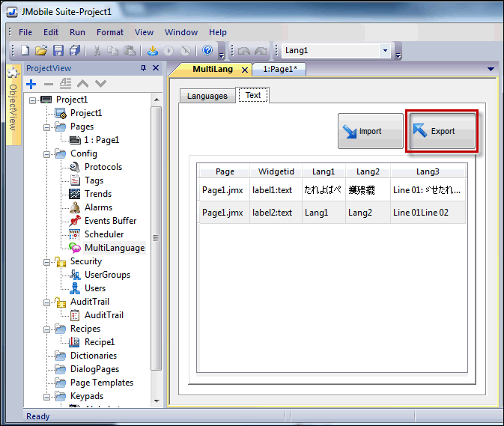Select Scheduler in the project tree
Image resolution: width=504 pixels, height=426 pixels.
(103, 234)
